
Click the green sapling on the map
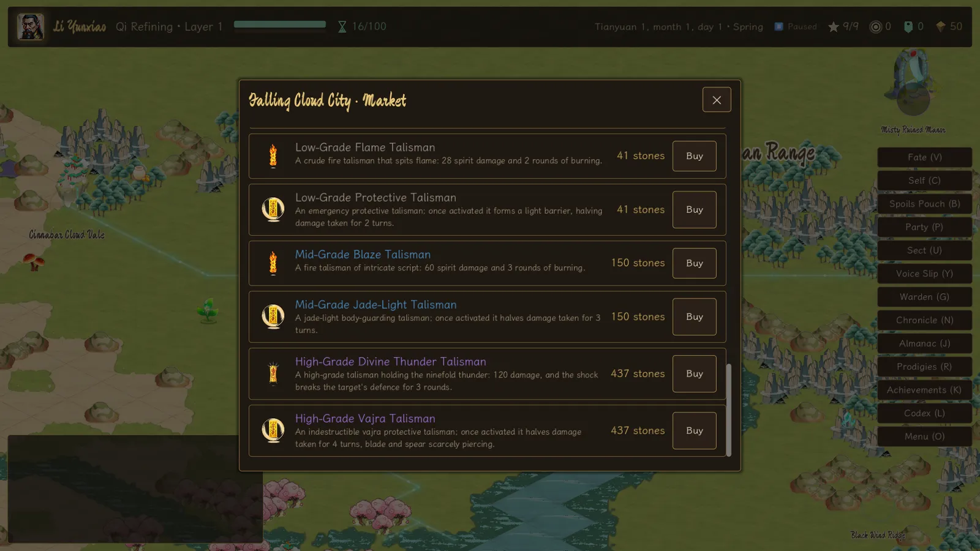[x=208, y=311]
